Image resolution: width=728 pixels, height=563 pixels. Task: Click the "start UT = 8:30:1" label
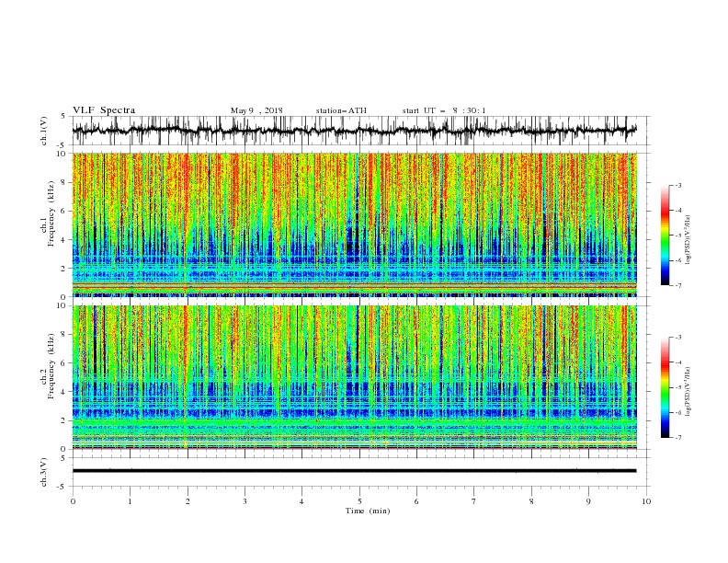[x=444, y=110]
